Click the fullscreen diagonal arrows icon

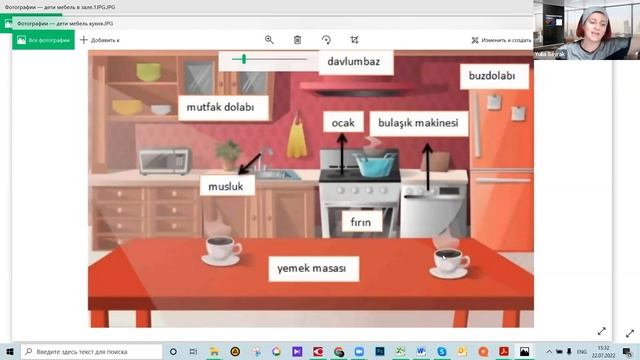coord(602,331)
